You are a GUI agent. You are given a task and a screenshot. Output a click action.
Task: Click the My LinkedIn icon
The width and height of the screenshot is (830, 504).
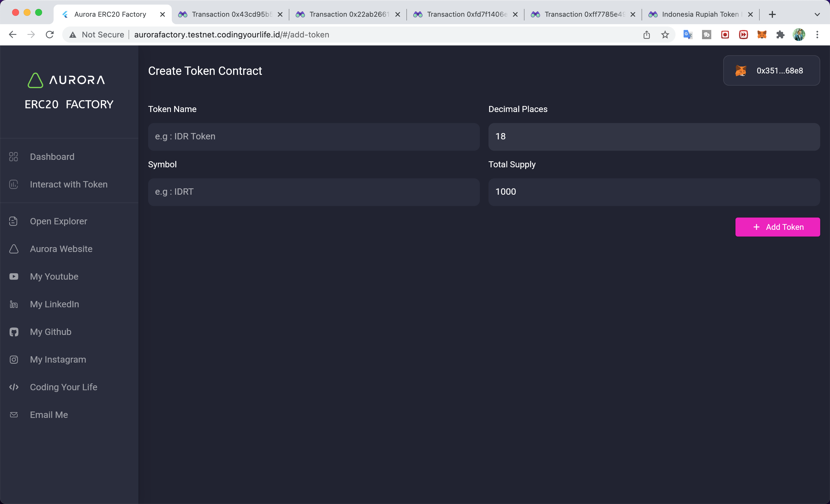[x=14, y=304]
